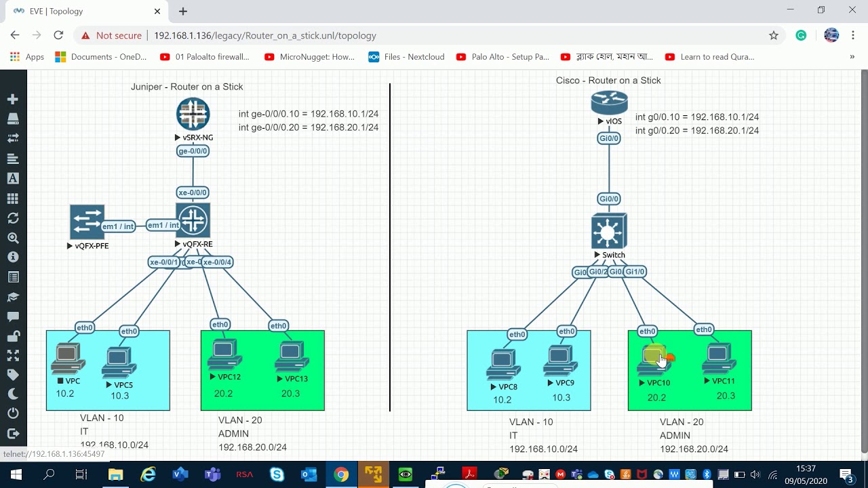Open File Explorer from taskbar

[115, 474]
